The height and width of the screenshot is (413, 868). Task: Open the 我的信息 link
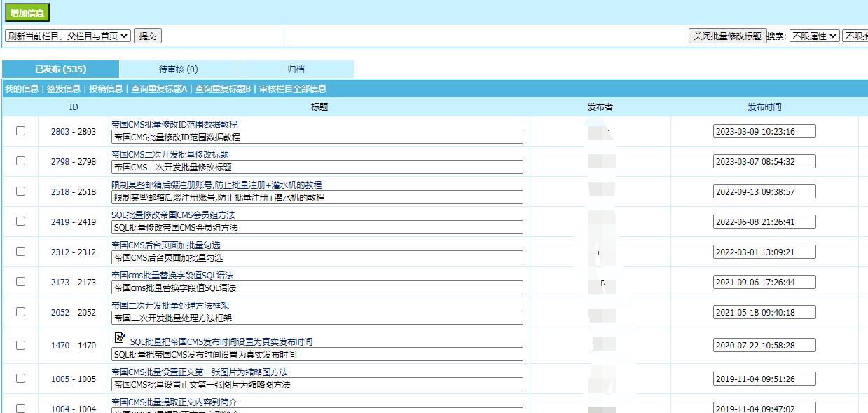[22, 89]
